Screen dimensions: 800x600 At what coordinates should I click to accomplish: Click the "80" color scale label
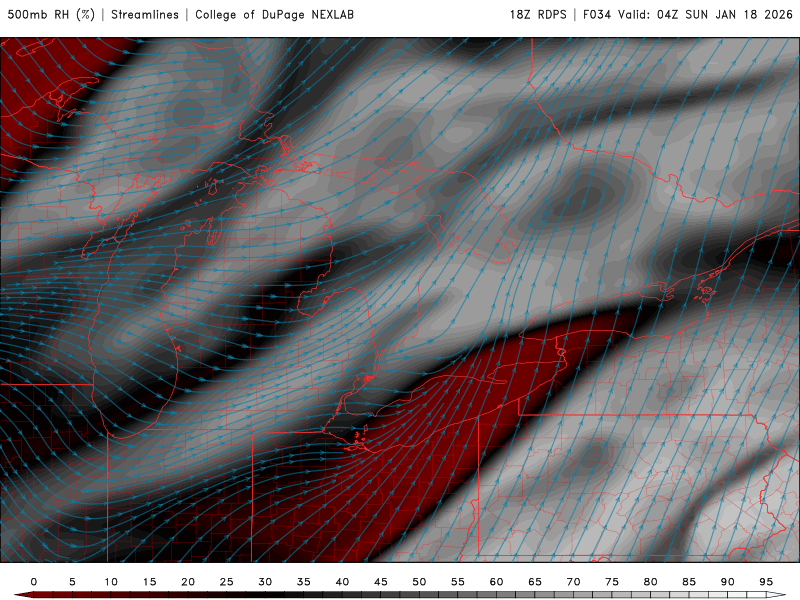tap(651, 582)
